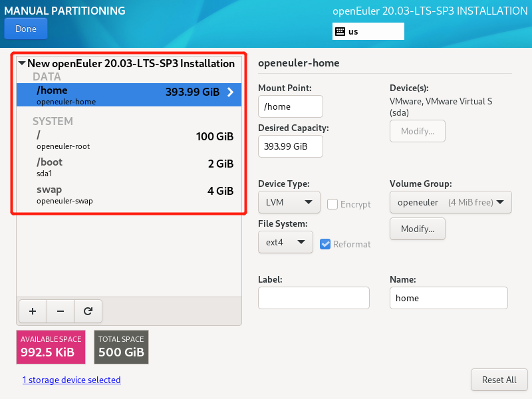Image resolution: width=532 pixels, height=399 pixels.
Task: Enable the Encrypt checkbox
Action: pos(332,204)
